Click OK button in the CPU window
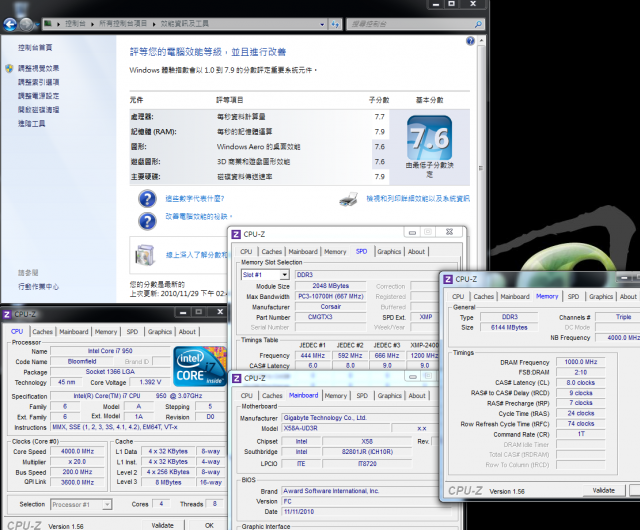This screenshot has height=530, width=640. [x=209, y=525]
